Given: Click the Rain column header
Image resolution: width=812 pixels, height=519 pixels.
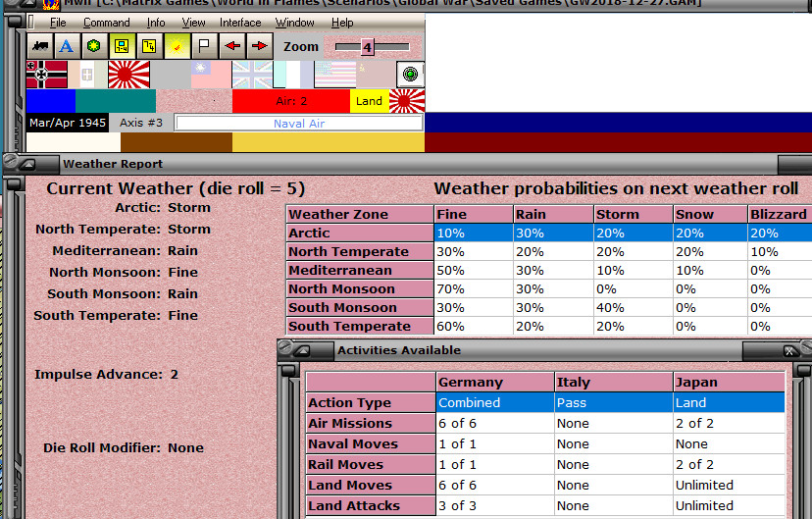Looking at the screenshot, I should [x=553, y=214].
